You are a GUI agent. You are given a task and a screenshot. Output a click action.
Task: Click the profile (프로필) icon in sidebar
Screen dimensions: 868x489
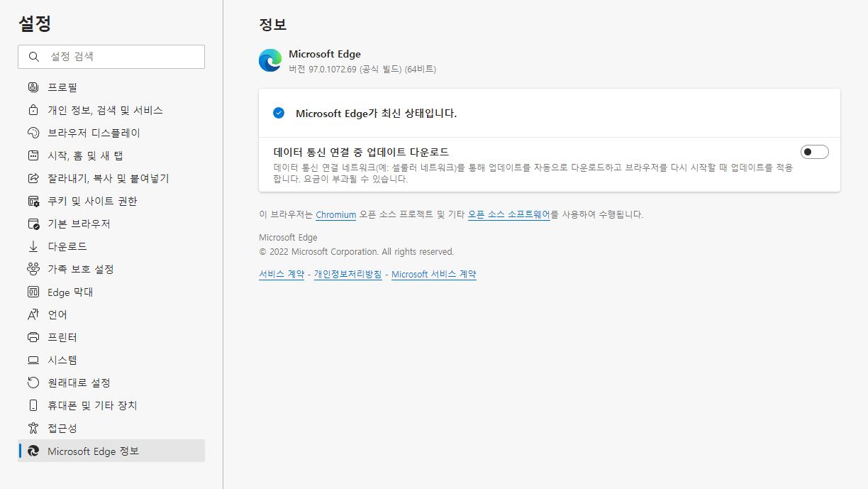click(33, 87)
